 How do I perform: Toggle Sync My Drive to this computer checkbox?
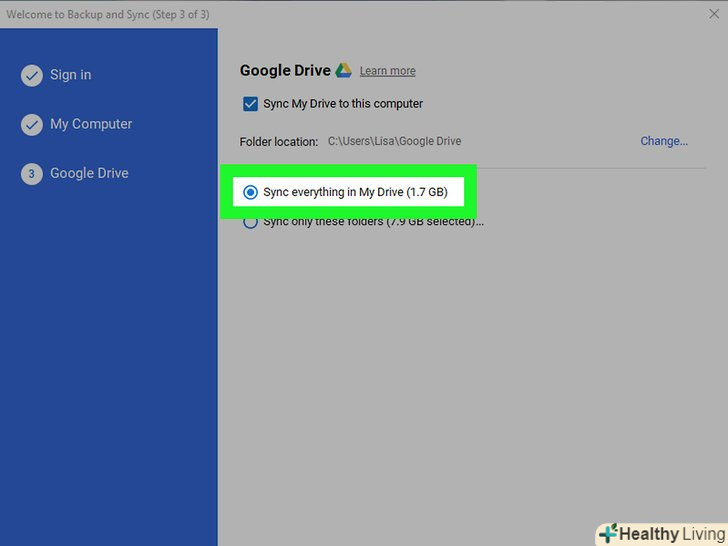click(250, 104)
